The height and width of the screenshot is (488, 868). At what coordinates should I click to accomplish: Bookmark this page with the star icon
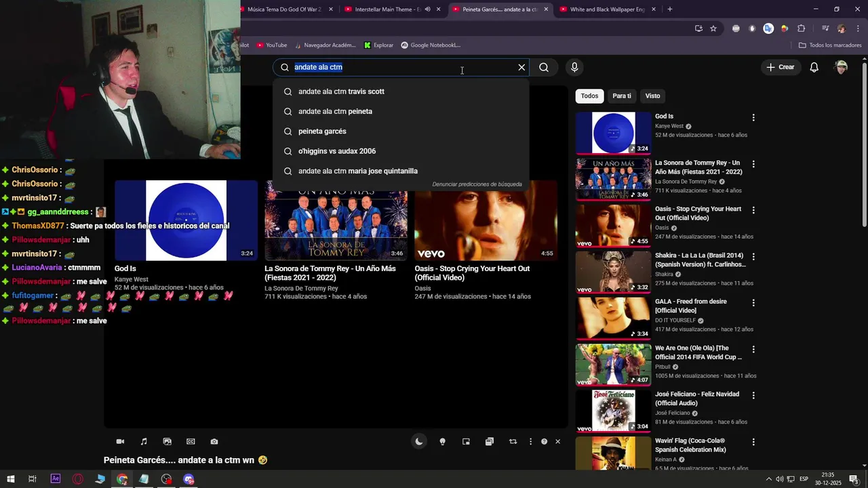coord(713,28)
